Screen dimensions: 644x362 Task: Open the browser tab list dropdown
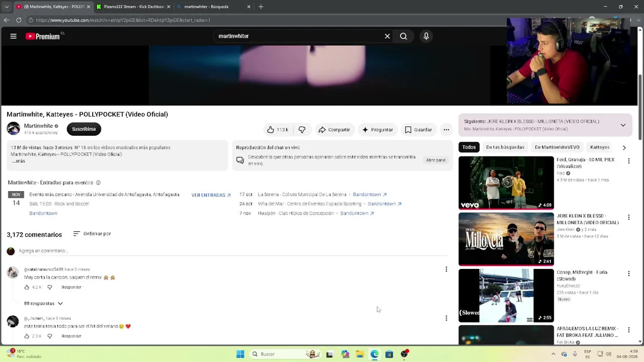point(7,7)
